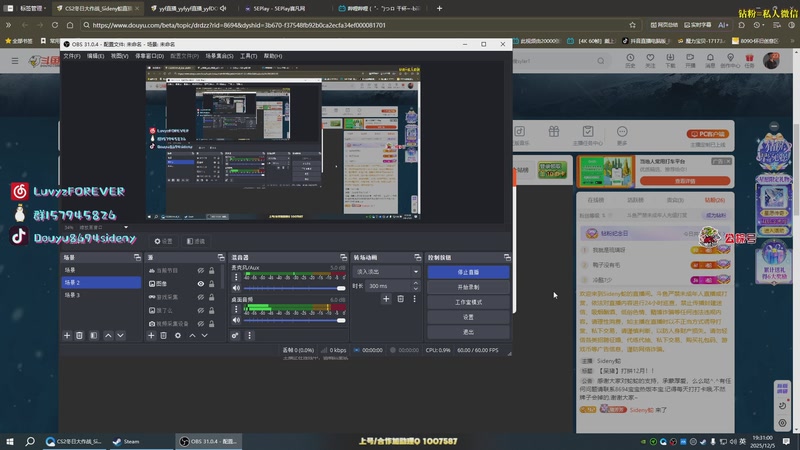800x450 pixels.
Task: Click 退出 exit button in controls
Action: pyautogui.click(x=468, y=332)
